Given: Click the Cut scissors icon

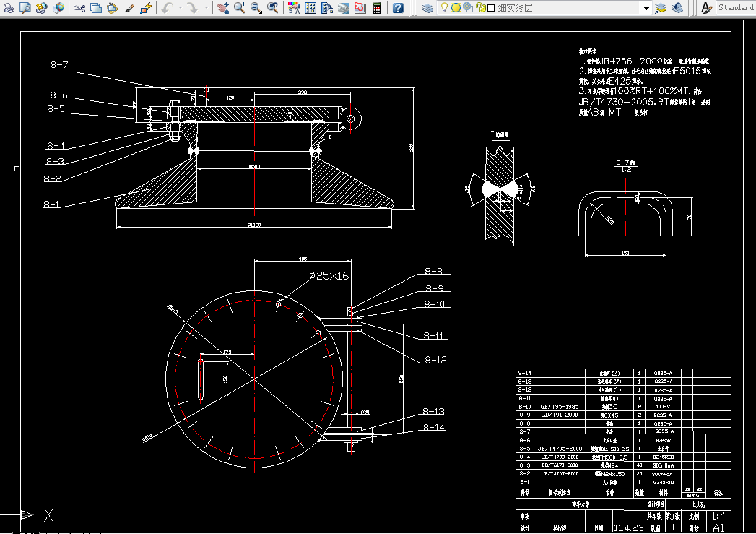Looking at the screenshot, I should (79, 8).
